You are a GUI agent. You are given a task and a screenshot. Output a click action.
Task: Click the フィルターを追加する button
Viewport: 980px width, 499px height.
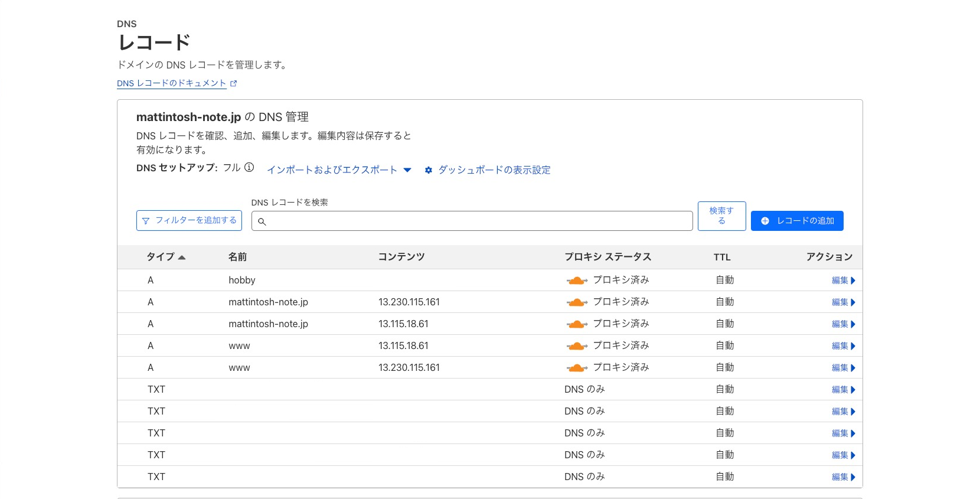189,220
